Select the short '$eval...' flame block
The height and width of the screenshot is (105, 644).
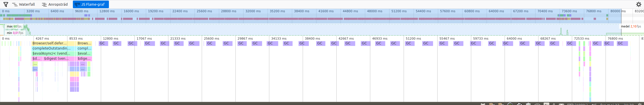85,53
